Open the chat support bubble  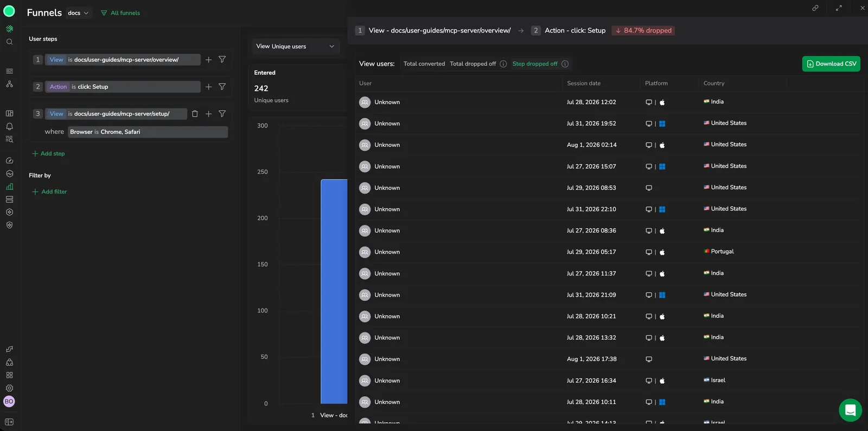click(850, 410)
